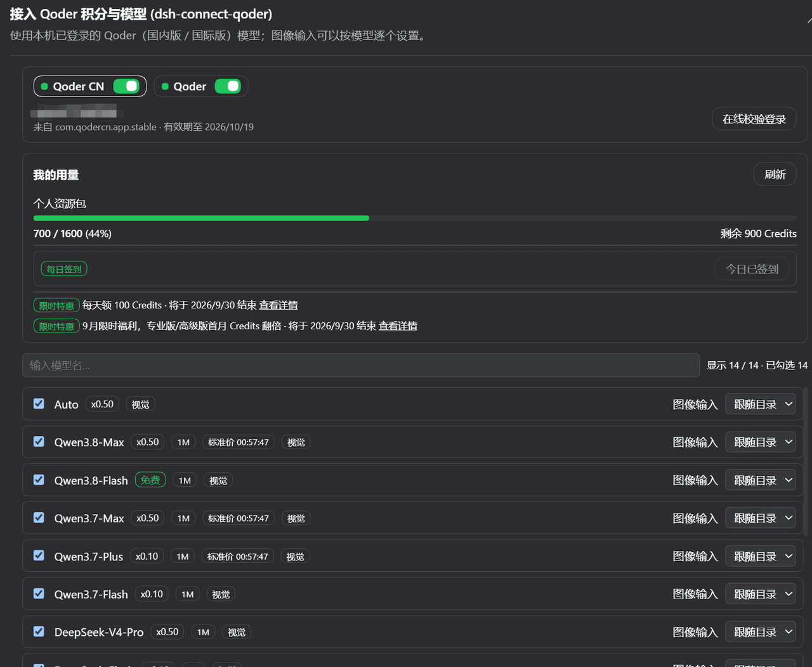Screen dimensions: 812x667
Task: Open the 图像输入 dropdown for Qwen3.7-Max
Action: pos(761,518)
